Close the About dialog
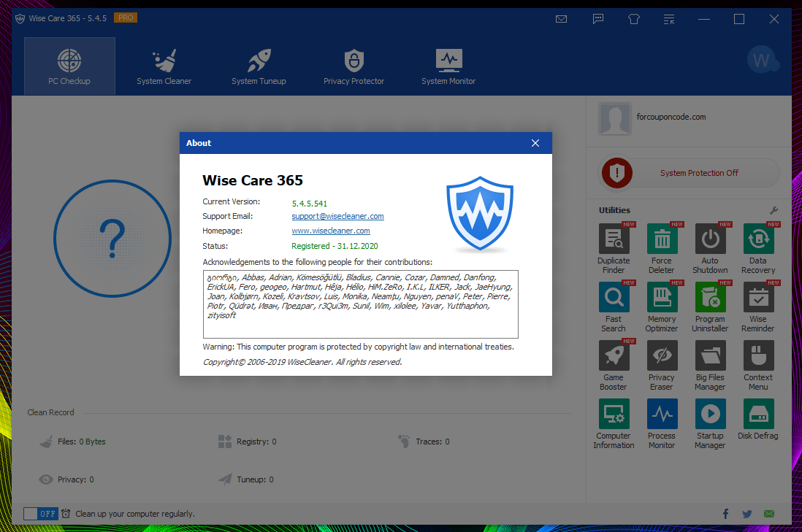This screenshot has height=532, width=802. click(x=535, y=143)
